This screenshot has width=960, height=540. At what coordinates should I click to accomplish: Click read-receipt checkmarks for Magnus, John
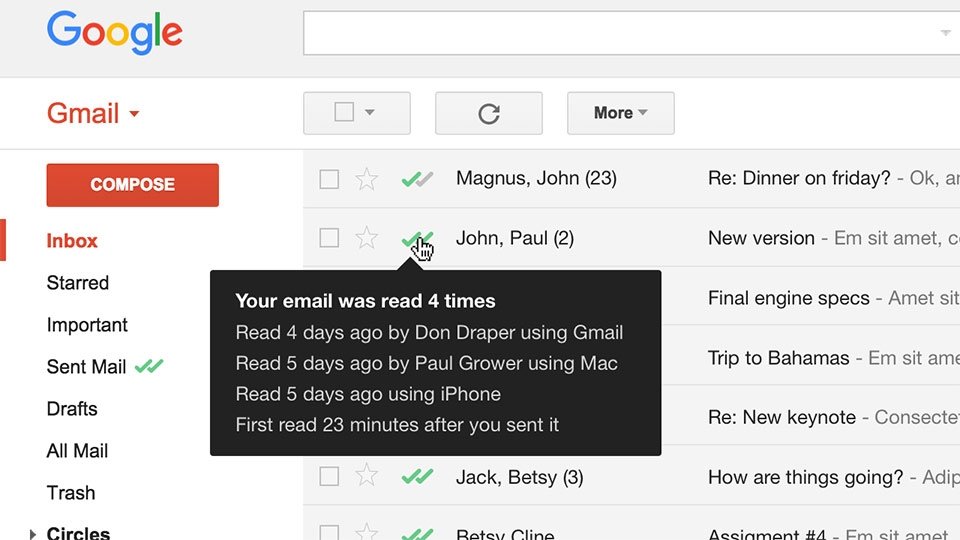point(417,179)
